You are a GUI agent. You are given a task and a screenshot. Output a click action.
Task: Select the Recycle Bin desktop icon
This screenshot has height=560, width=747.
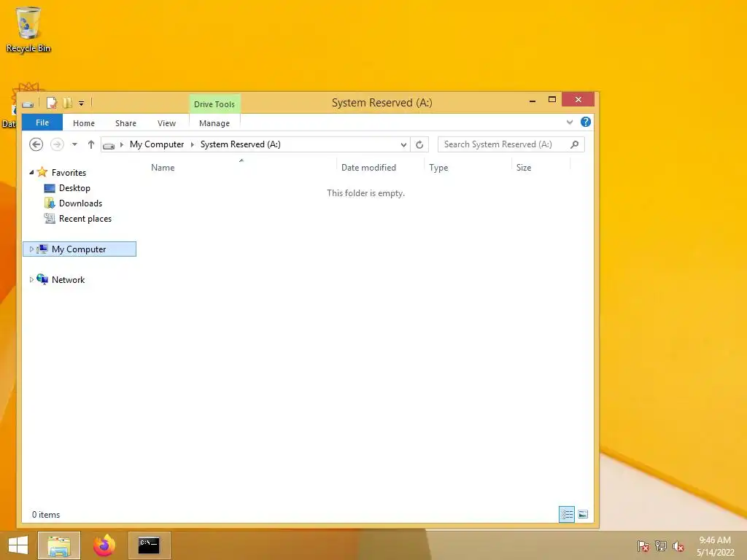(x=28, y=29)
